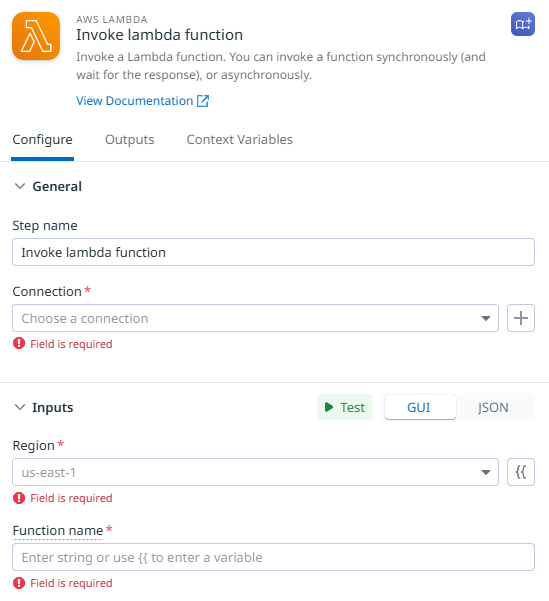Click the Function name input field
549x601 pixels.
(273, 557)
